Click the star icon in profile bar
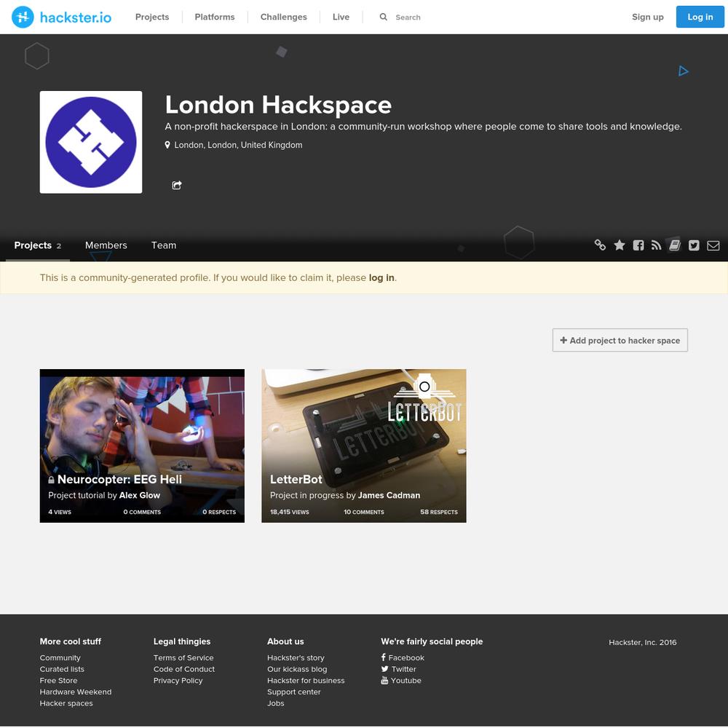728x728 pixels. (620, 245)
